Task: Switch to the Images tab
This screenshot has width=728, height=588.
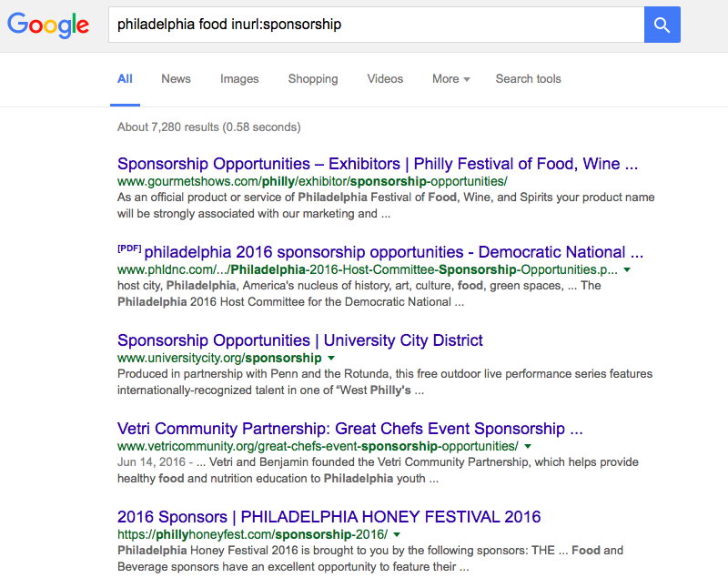Action: 239,79
